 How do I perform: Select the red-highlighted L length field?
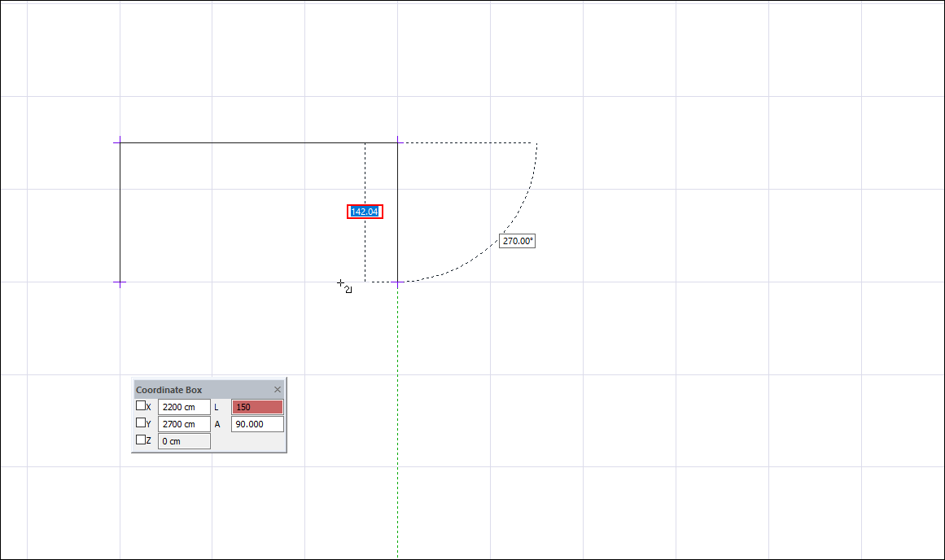(x=257, y=407)
